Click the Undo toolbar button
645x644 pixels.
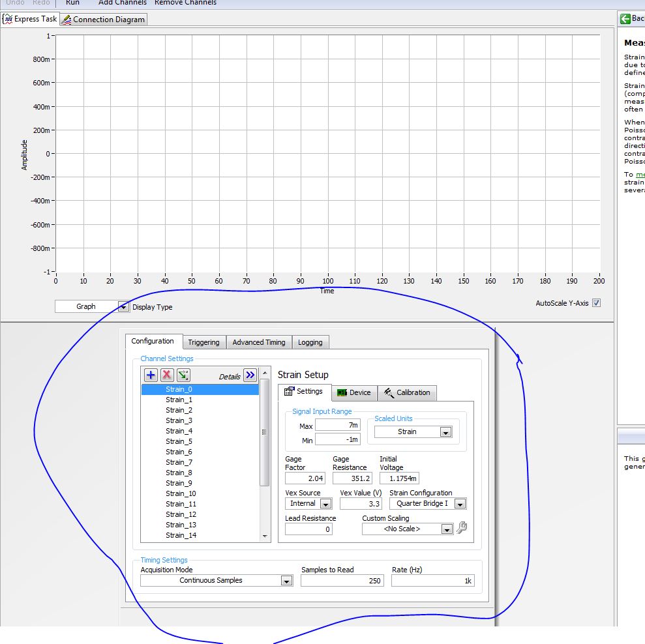15,3
